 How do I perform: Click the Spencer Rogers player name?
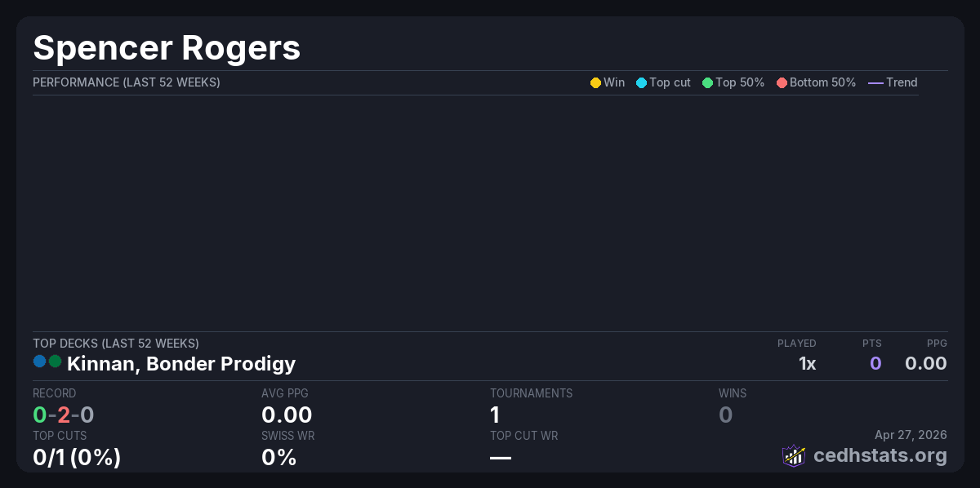click(x=167, y=47)
